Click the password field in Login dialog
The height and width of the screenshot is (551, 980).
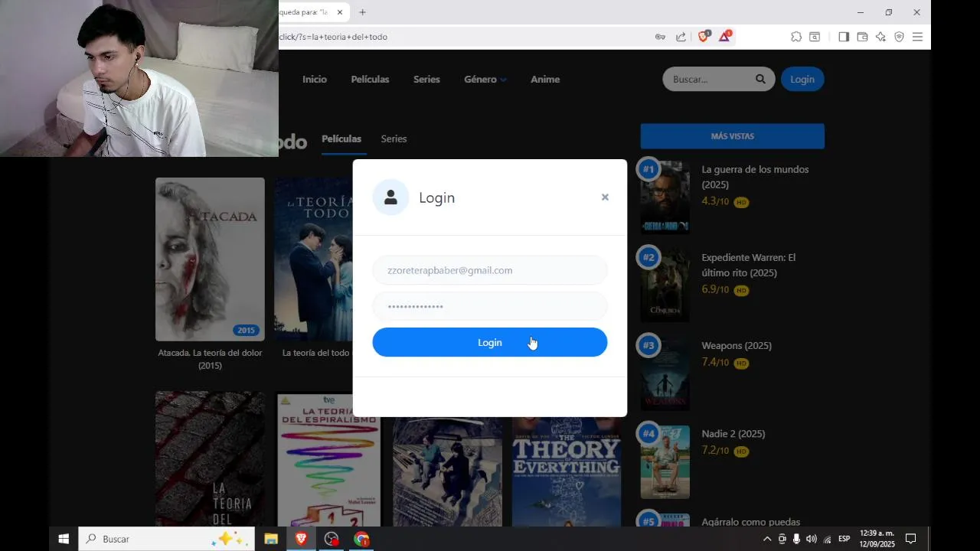coord(490,306)
